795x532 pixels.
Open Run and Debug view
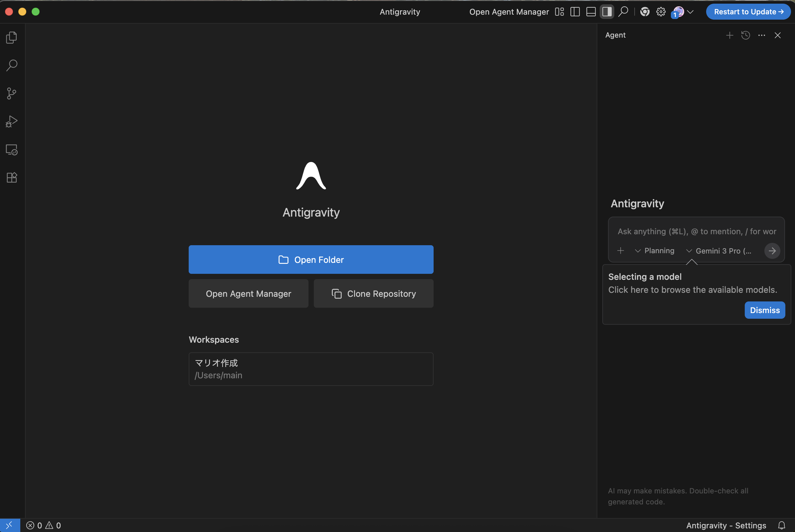tap(12, 121)
